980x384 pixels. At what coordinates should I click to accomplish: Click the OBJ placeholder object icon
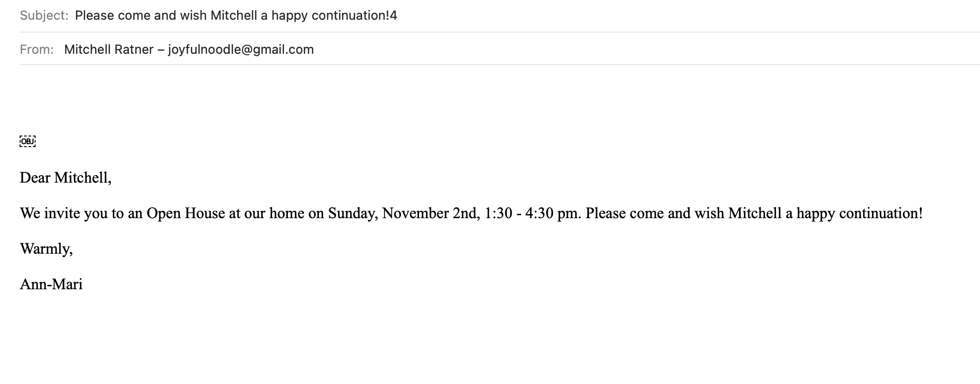pos(28,142)
